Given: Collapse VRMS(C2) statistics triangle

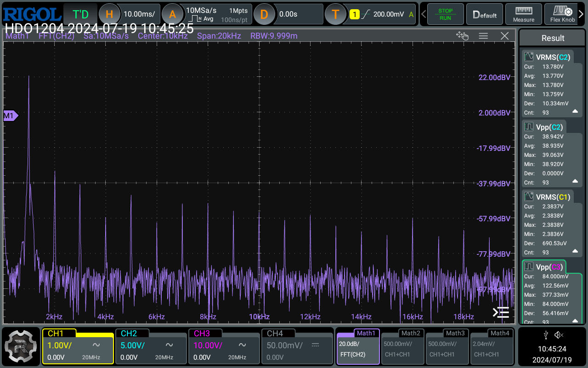Looking at the screenshot, I should pos(575,111).
